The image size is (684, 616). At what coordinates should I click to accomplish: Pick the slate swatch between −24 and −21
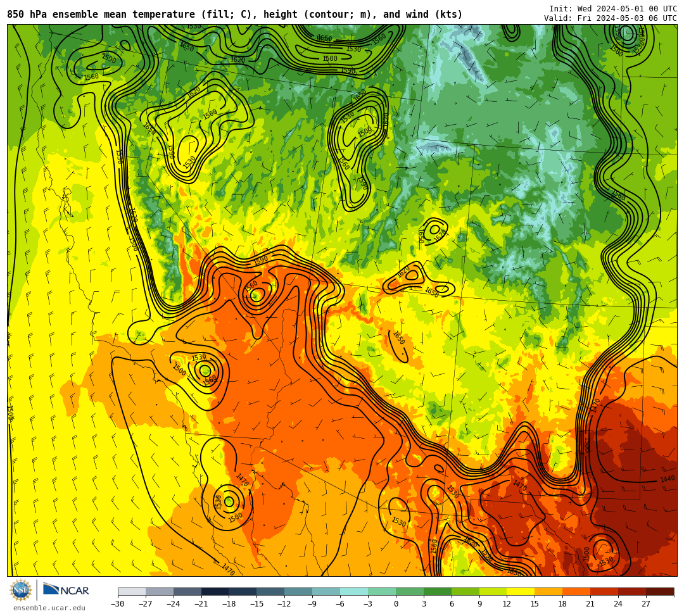(x=187, y=591)
